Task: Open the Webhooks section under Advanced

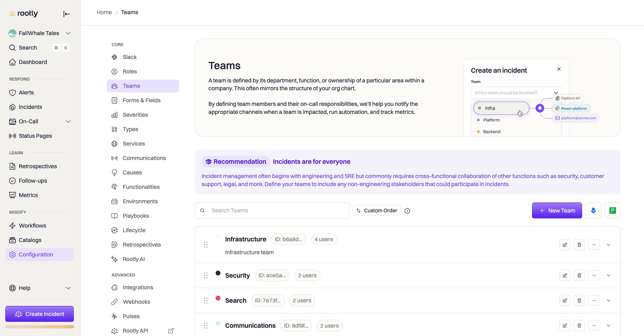Action: 137,302
